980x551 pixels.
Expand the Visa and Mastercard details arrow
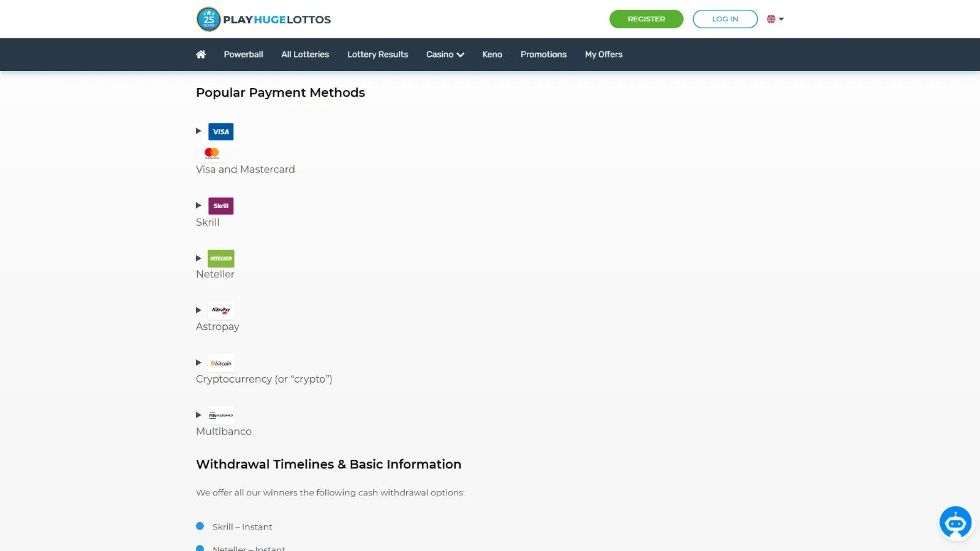click(x=198, y=131)
